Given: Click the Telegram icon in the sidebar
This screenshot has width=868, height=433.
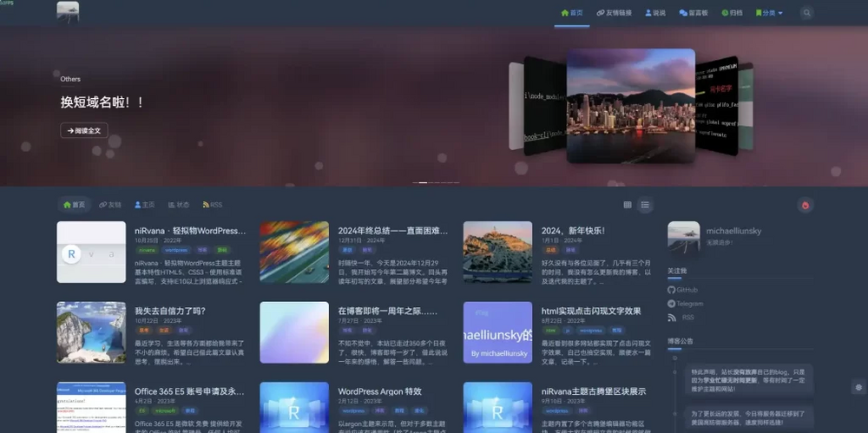Looking at the screenshot, I should point(672,304).
